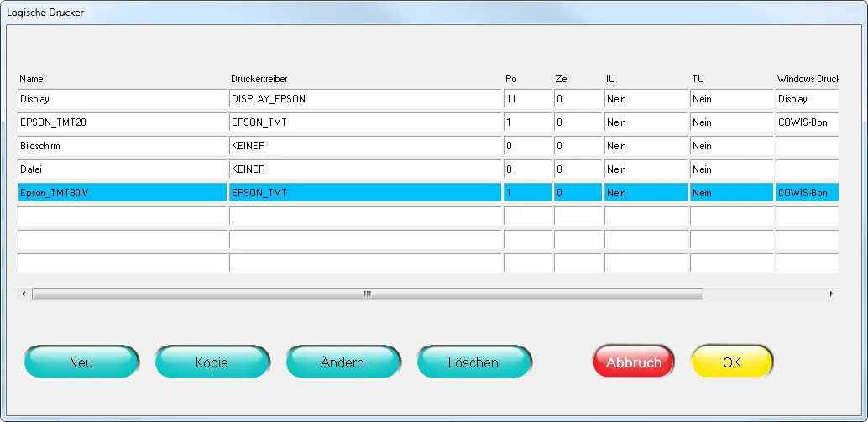The image size is (868, 422).
Task: Confirm with the yellow OK button
Action: pos(732,362)
